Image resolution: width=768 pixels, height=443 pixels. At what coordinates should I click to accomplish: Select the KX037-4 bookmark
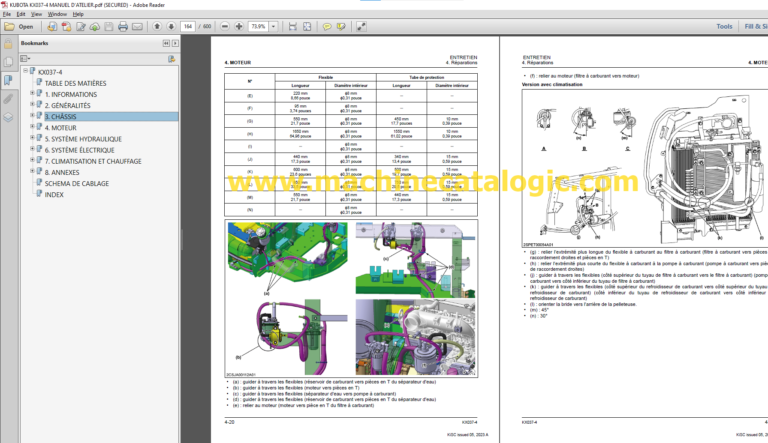tap(50, 72)
